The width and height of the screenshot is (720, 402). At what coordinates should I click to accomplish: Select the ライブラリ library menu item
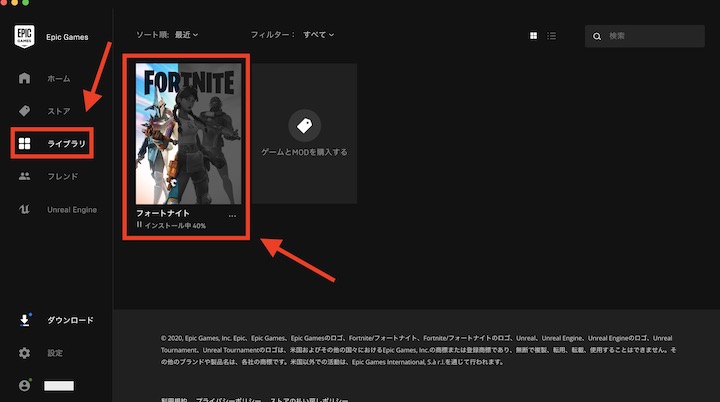[52, 143]
